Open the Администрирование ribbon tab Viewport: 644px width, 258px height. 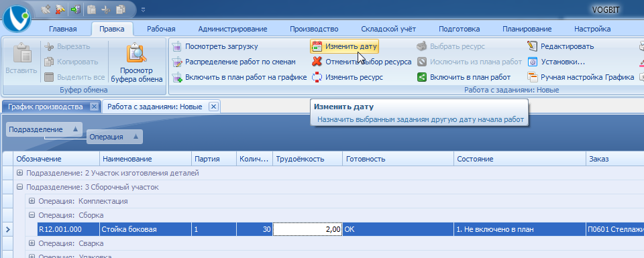pos(233,29)
